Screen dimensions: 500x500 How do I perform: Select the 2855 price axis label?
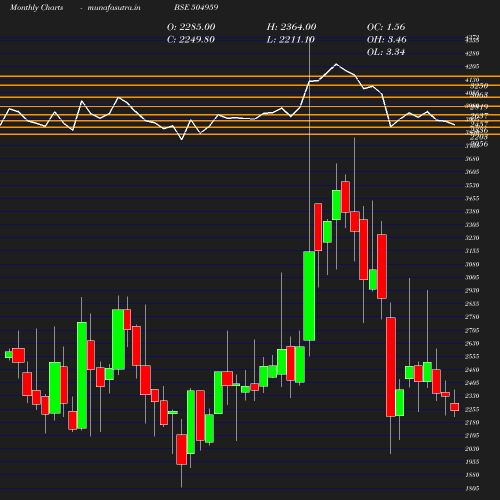tap(472, 304)
